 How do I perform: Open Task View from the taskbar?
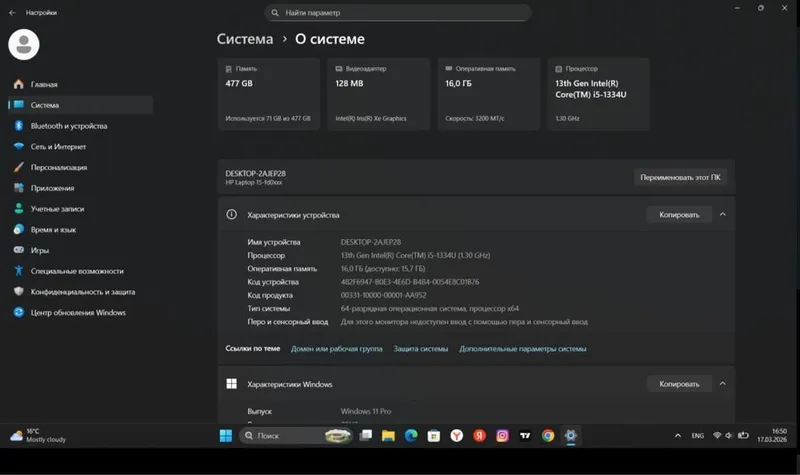(x=365, y=436)
